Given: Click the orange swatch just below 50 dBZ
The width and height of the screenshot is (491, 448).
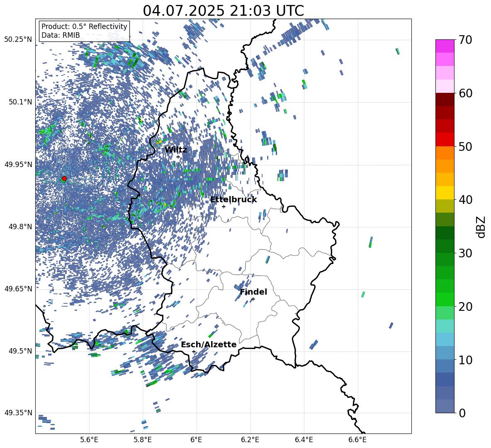Looking at the screenshot, I should (445, 153).
